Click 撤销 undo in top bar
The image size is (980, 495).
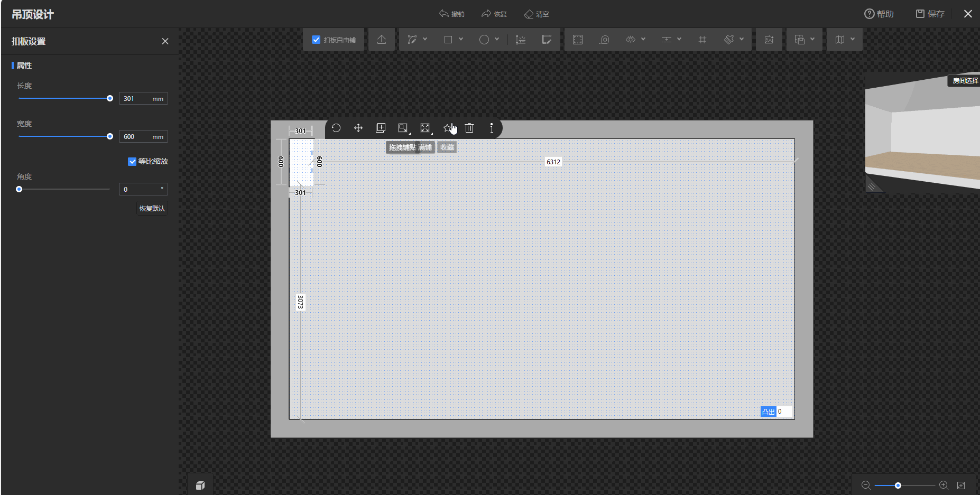[x=452, y=14]
